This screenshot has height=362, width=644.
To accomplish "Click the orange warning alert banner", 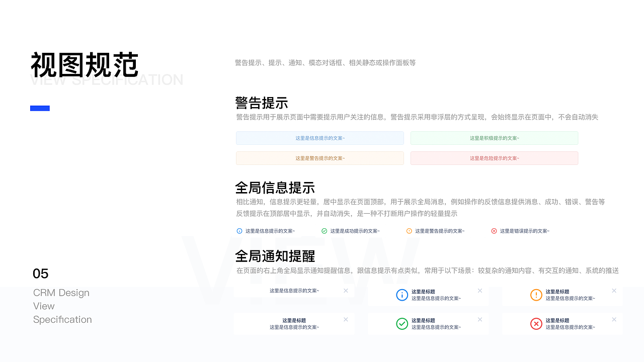I will [320, 158].
